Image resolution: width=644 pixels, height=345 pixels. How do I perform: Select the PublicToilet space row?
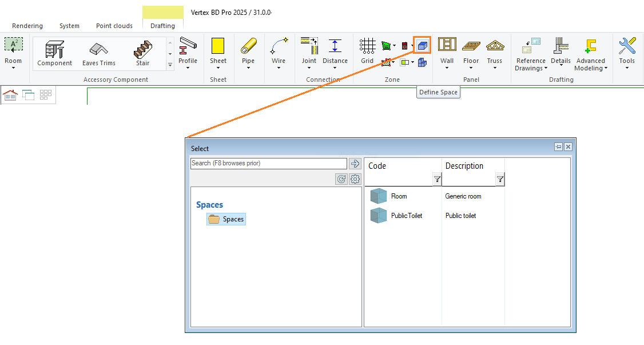click(407, 216)
